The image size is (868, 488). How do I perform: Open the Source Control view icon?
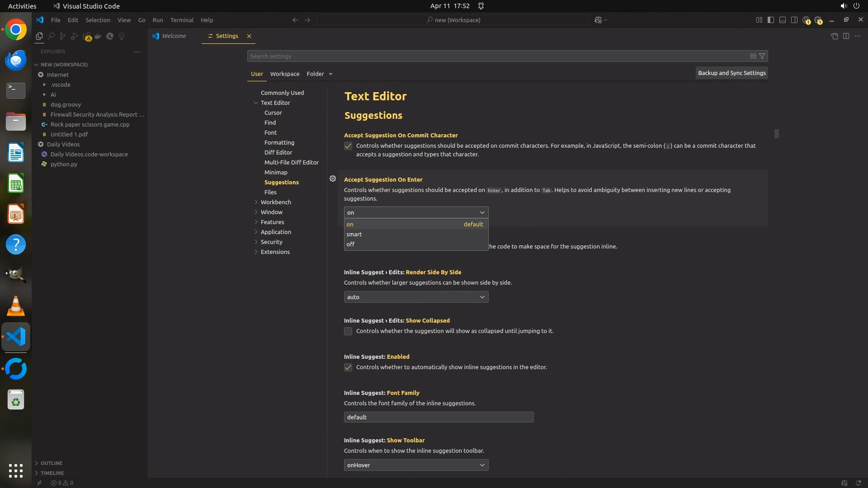point(63,36)
